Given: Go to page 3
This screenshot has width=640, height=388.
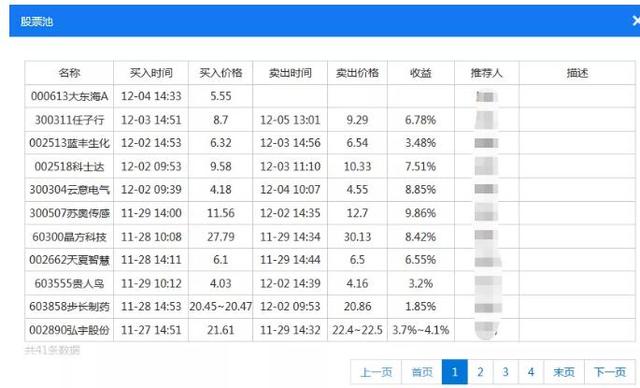Looking at the screenshot, I should [x=505, y=372].
